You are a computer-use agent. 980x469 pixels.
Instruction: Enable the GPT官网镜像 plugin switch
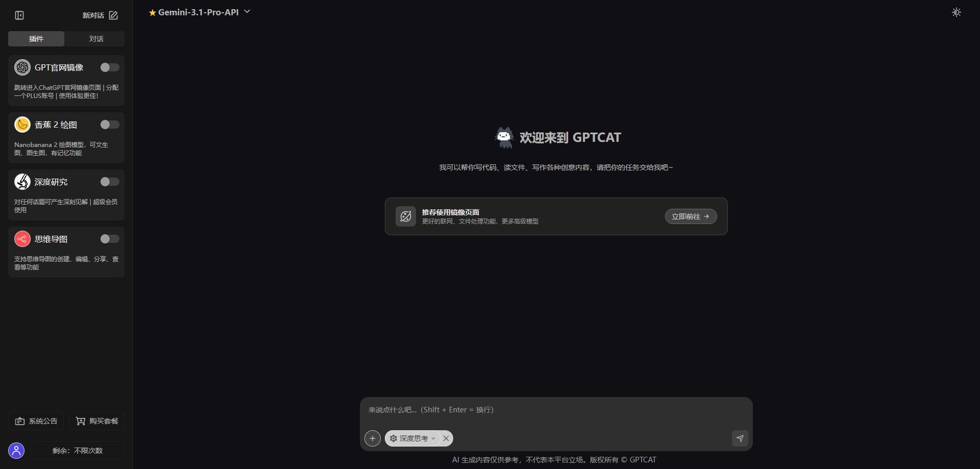(x=110, y=67)
